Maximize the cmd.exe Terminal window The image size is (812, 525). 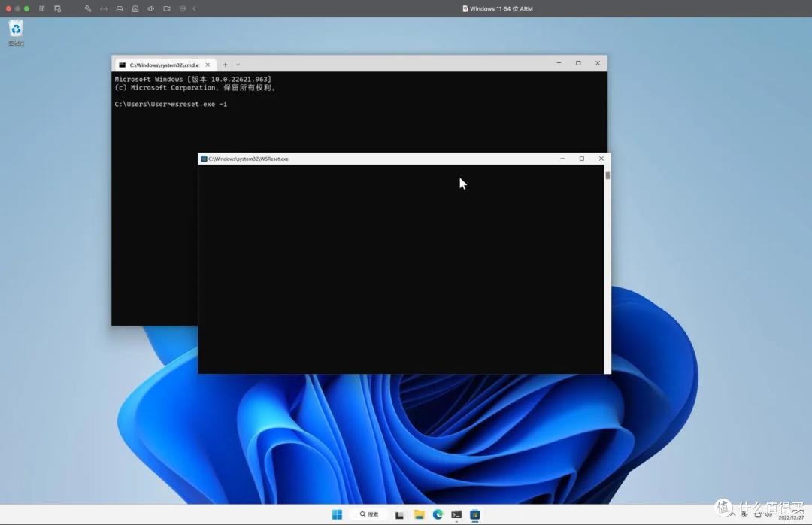578,63
